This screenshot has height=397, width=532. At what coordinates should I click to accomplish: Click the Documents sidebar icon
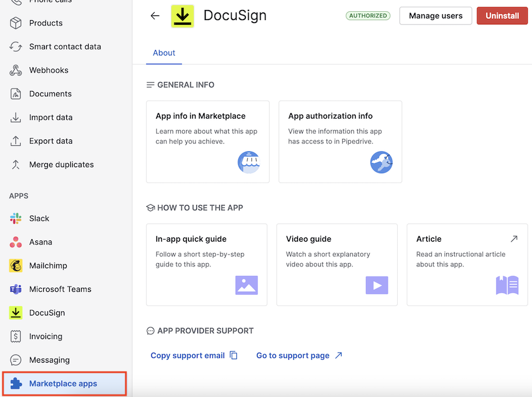pyautogui.click(x=14, y=93)
